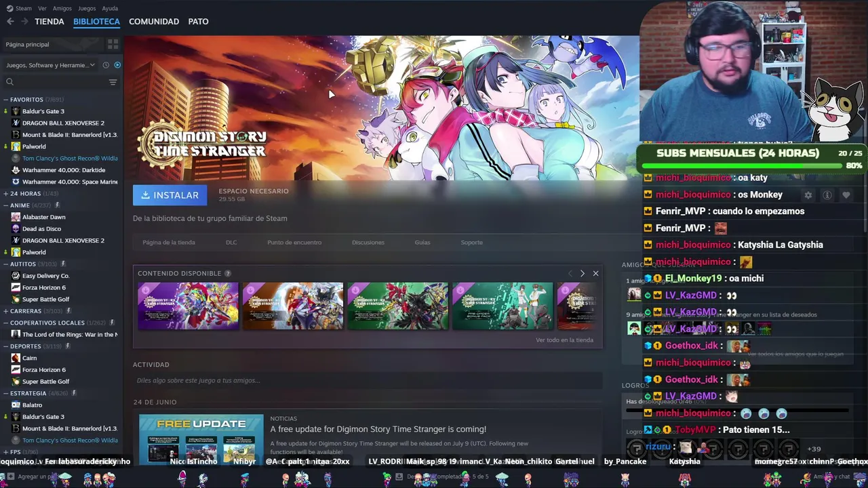The width and height of the screenshot is (868, 488).
Task: Click the Warhammer 40,000: Darktide icon
Action: click(x=16, y=170)
